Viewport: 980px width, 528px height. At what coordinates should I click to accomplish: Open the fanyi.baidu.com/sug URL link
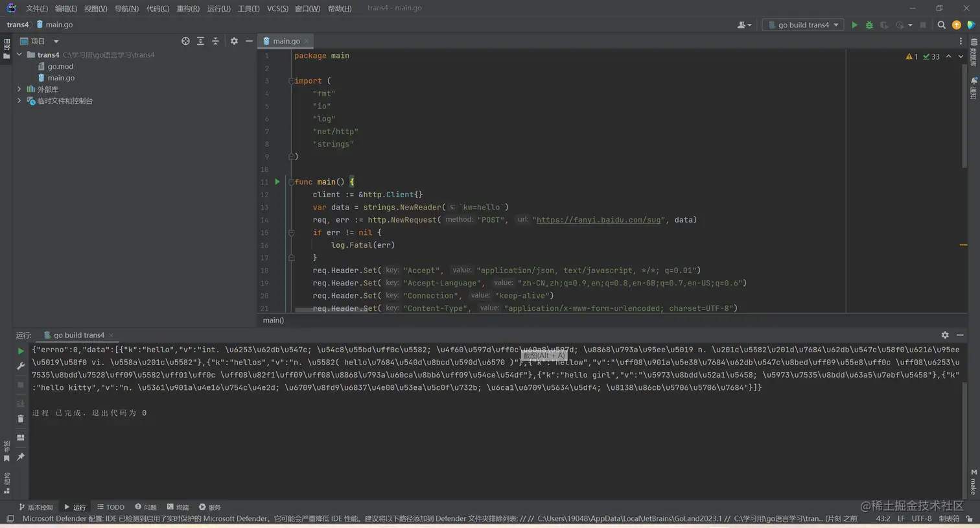click(x=599, y=220)
